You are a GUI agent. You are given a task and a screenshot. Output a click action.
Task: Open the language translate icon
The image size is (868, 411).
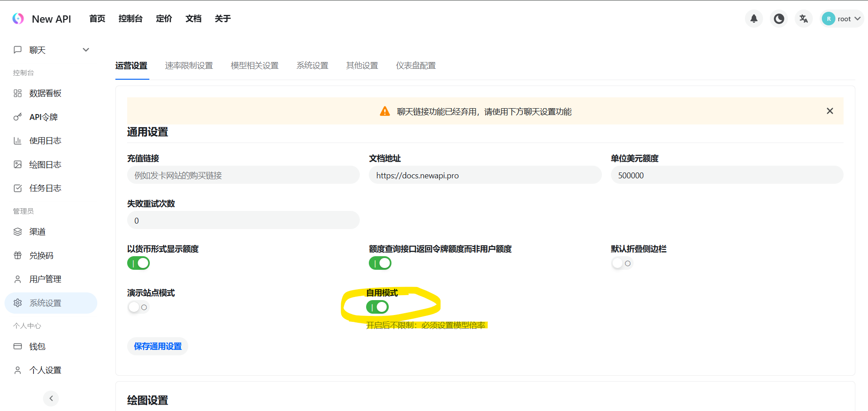click(x=804, y=19)
